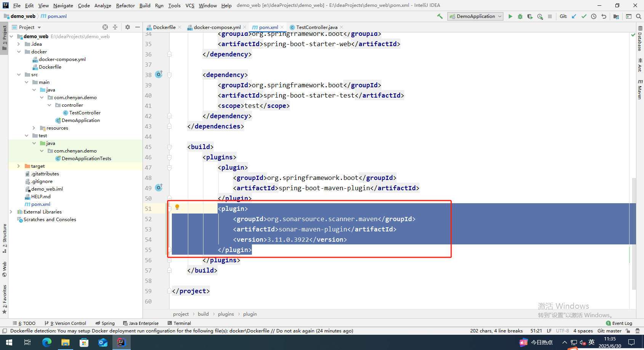Viewport: 644px width, 350px height.
Task: Open the 9: Version Control tool window
Action: [x=66, y=323]
